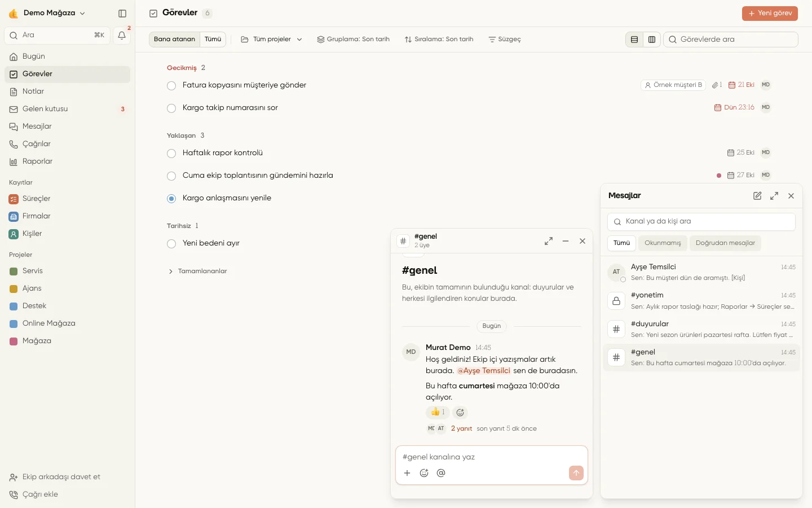812x508 pixels.
Task: Show 'Okunmamış' messages tab
Action: [663, 243]
